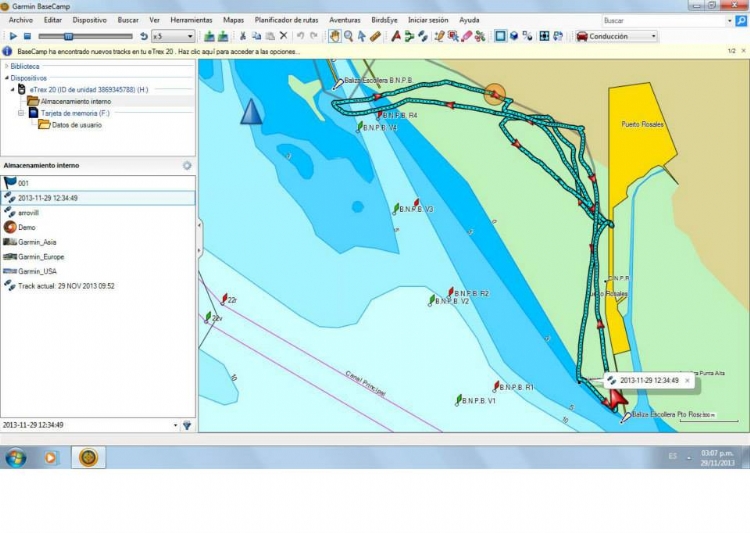Select Garmin_Europe map in list
This screenshot has width=750, height=533.
click(98, 256)
